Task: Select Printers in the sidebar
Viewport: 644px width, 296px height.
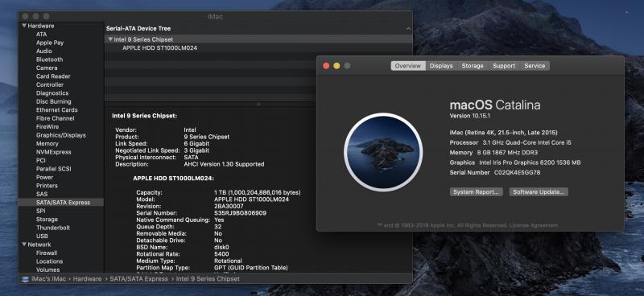Action: tap(47, 186)
